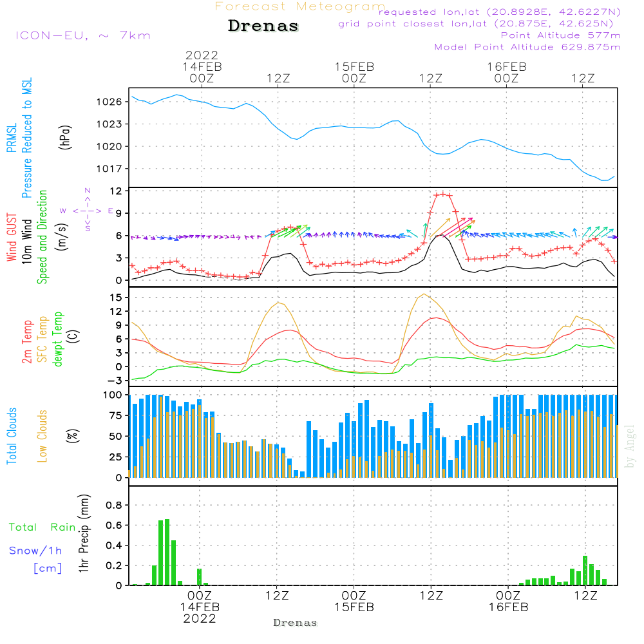Screen dimensions: 644x644
Task: Click the '(%)' cloud unit label
Action: [73, 436]
